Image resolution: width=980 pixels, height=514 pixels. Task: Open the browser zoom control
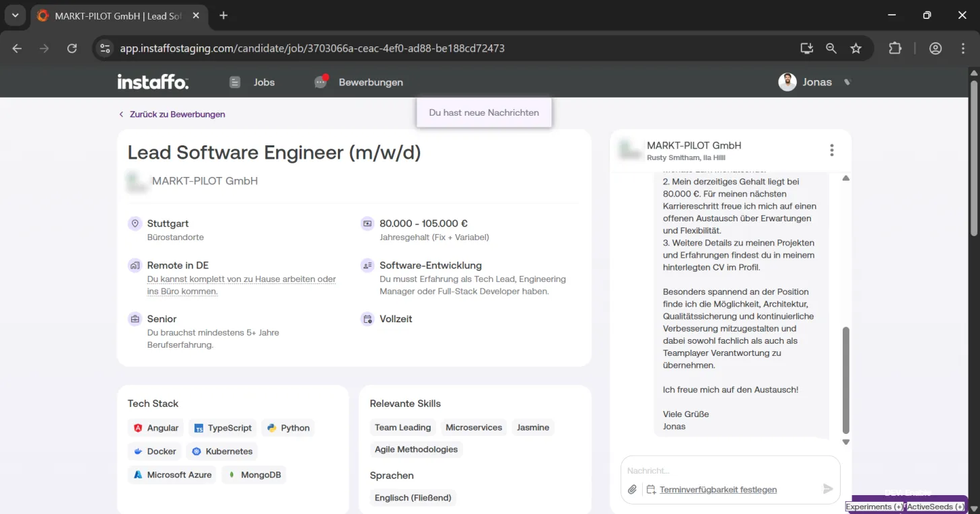tap(831, 48)
